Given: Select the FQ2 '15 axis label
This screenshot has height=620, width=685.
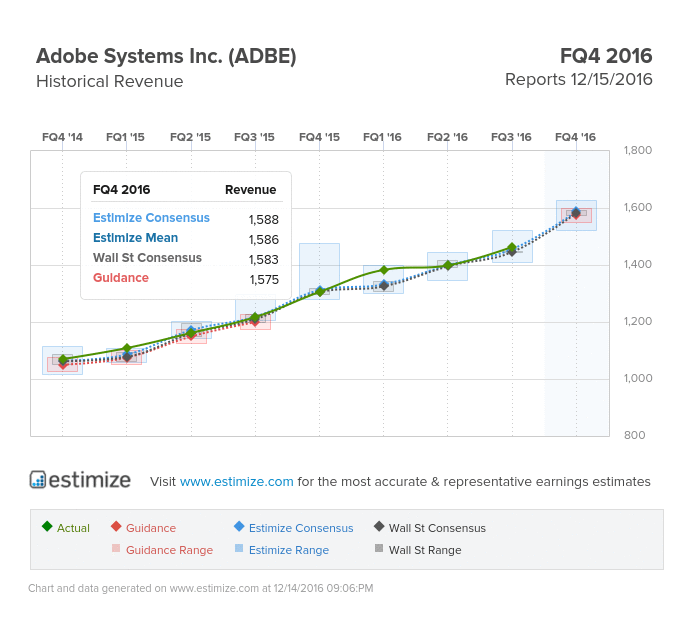Looking at the screenshot, I should [x=190, y=137].
